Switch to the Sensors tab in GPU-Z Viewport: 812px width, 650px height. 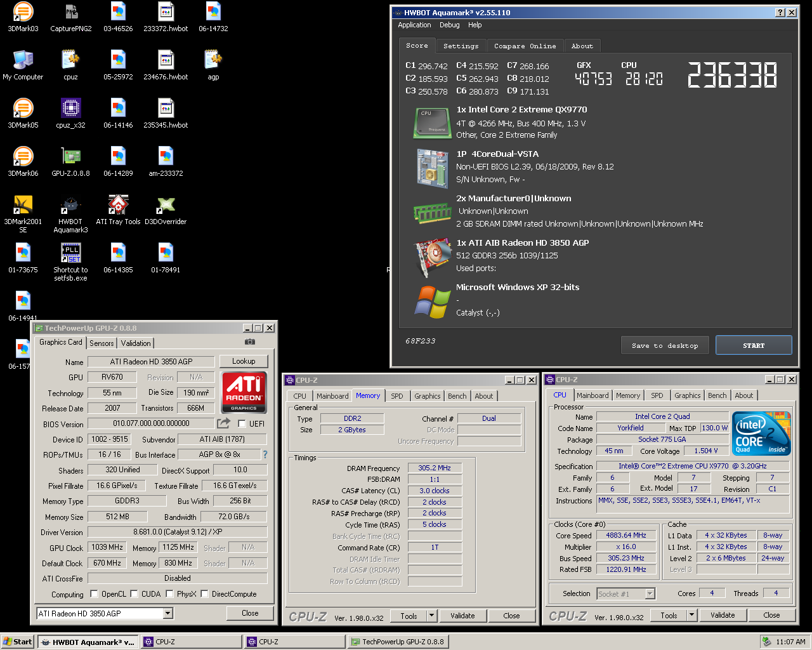click(101, 343)
